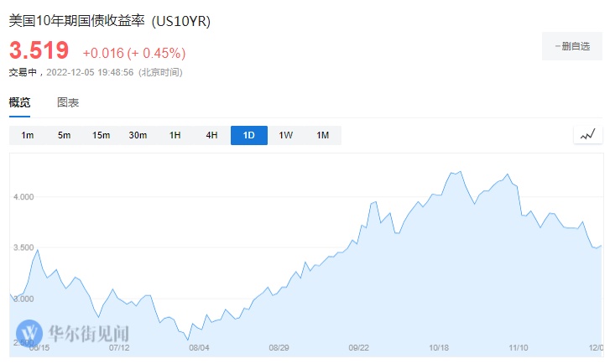
Task: Select the 5m timeframe
Action: pos(65,135)
